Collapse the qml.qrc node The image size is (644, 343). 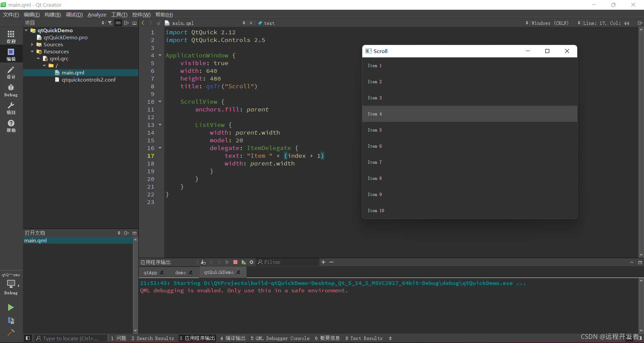(x=38, y=58)
